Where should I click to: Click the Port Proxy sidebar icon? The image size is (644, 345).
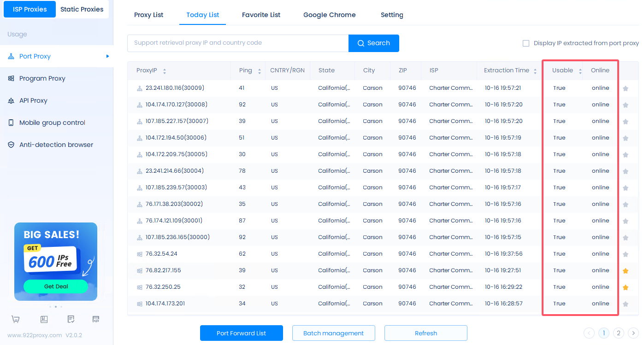tap(11, 56)
